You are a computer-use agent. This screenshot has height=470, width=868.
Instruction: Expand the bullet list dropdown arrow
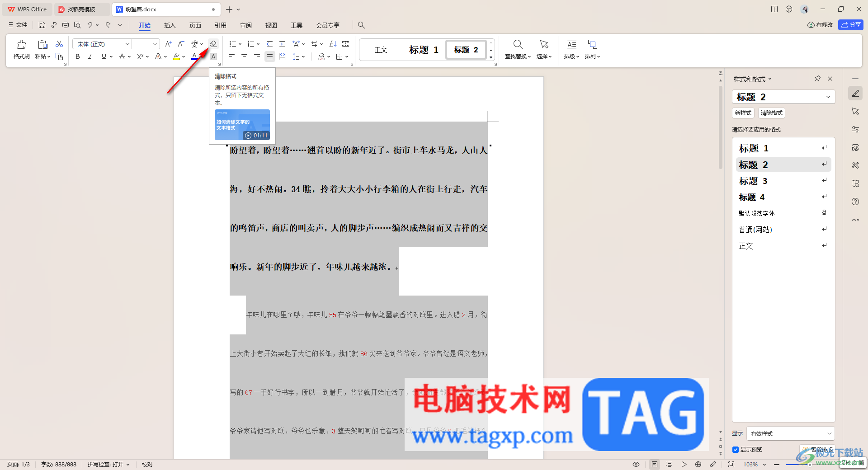point(240,44)
